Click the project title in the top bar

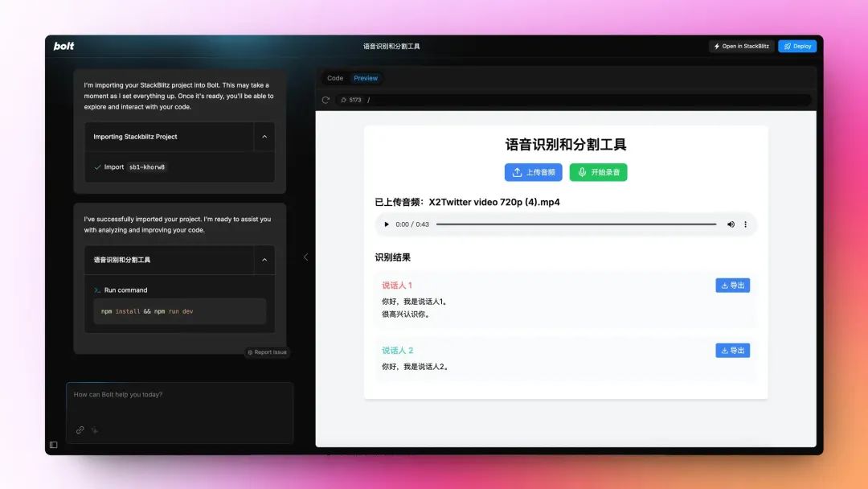tap(391, 47)
